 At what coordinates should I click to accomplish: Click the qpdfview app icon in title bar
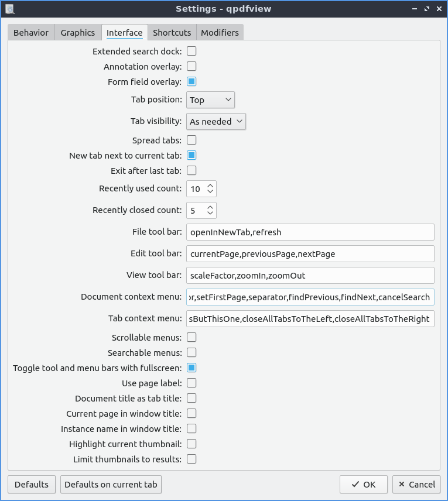10,9
